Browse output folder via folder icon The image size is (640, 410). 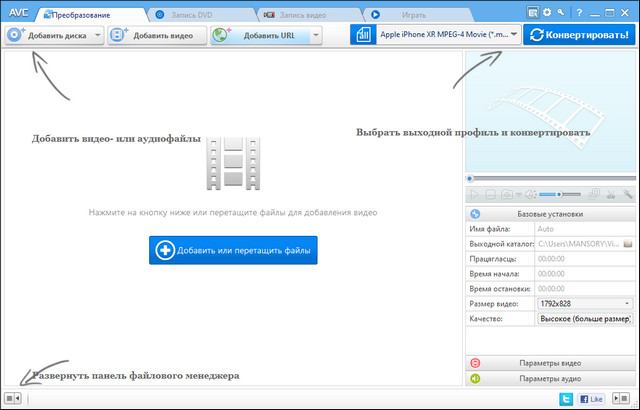coord(628,244)
